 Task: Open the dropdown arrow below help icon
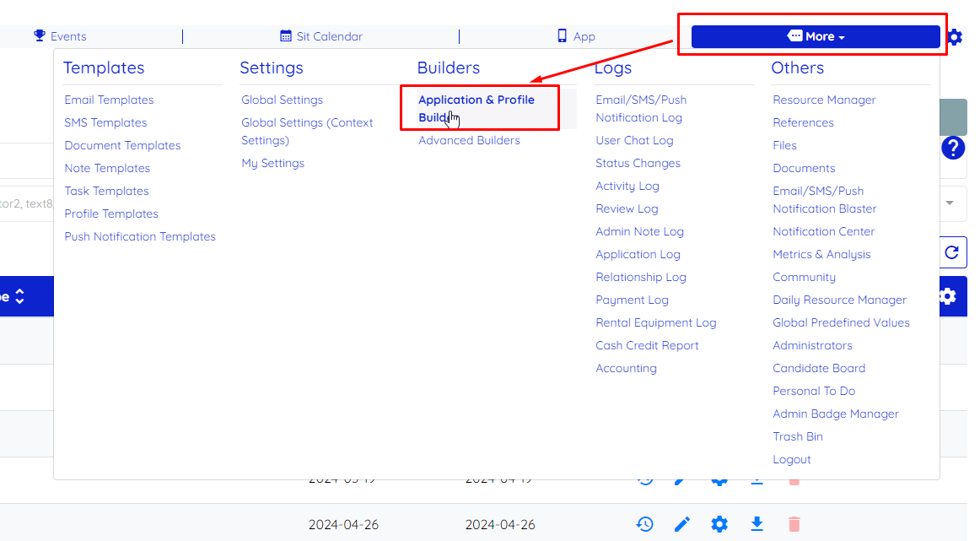click(x=950, y=203)
